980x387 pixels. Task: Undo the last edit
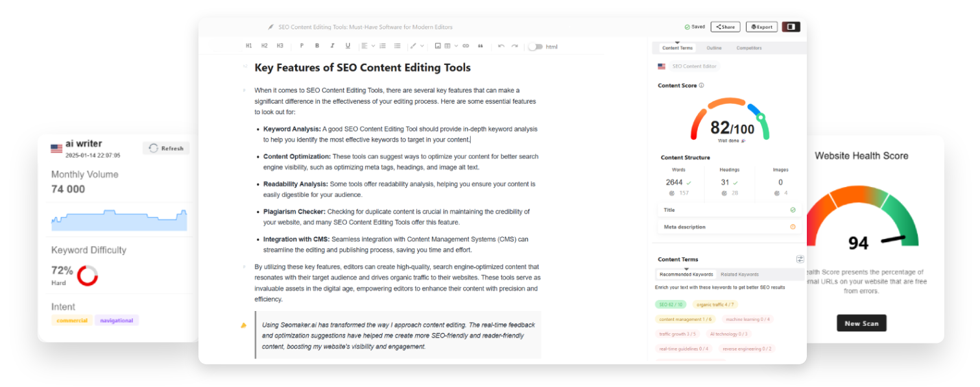(500, 45)
